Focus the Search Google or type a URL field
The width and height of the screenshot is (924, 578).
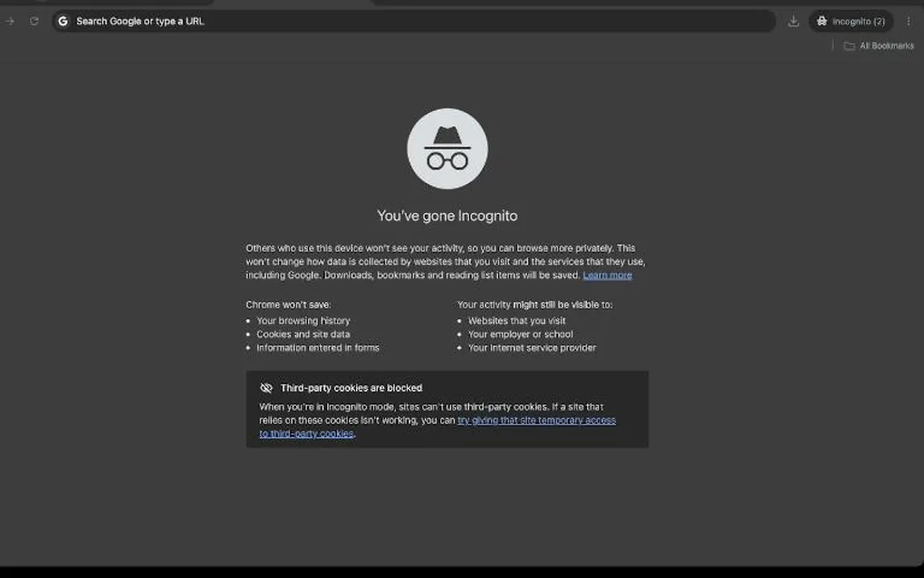414,21
